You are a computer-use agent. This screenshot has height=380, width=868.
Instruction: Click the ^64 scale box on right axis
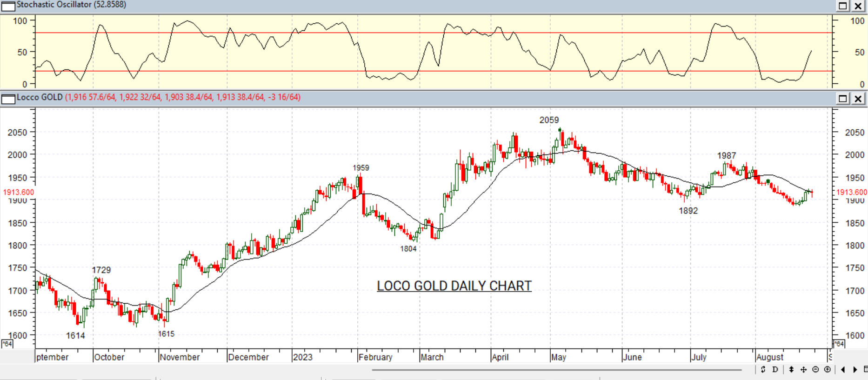[839, 344]
